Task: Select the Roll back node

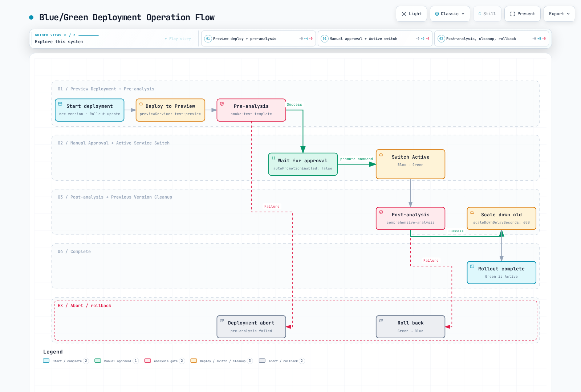Action: pos(410,327)
